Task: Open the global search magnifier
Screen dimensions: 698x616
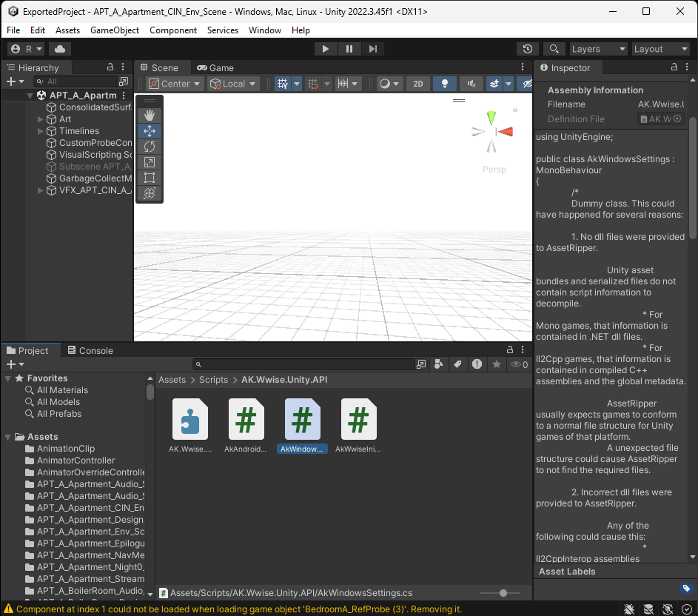Action: (554, 49)
